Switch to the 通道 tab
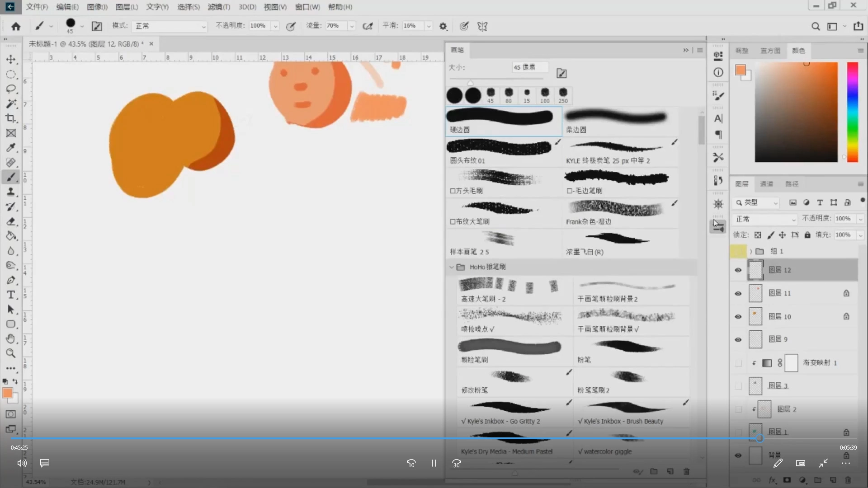This screenshot has height=488, width=868. (x=766, y=184)
